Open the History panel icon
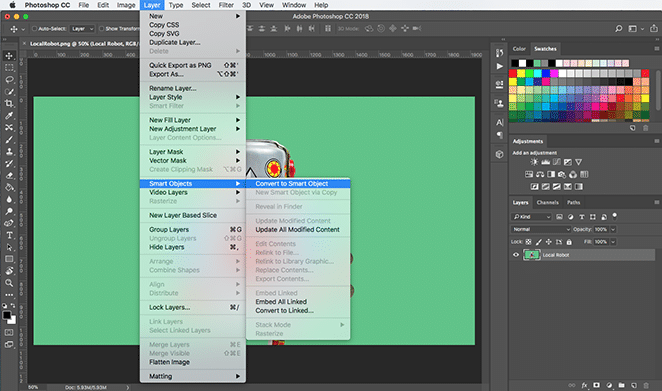Viewport: 662px width, 391px height. pyautogui.click(x=499, y=53)
